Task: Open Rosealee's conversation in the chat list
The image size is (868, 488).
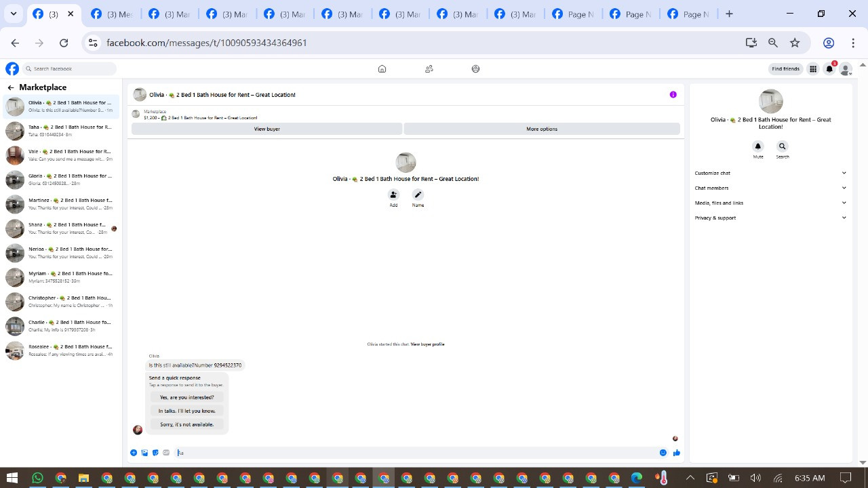Action: (61, 350)
